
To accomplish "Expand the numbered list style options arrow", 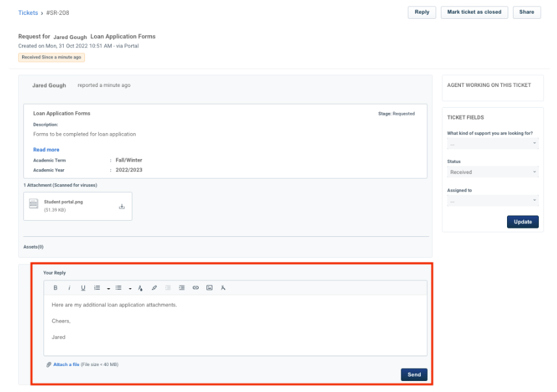I will tap(107, 288).
